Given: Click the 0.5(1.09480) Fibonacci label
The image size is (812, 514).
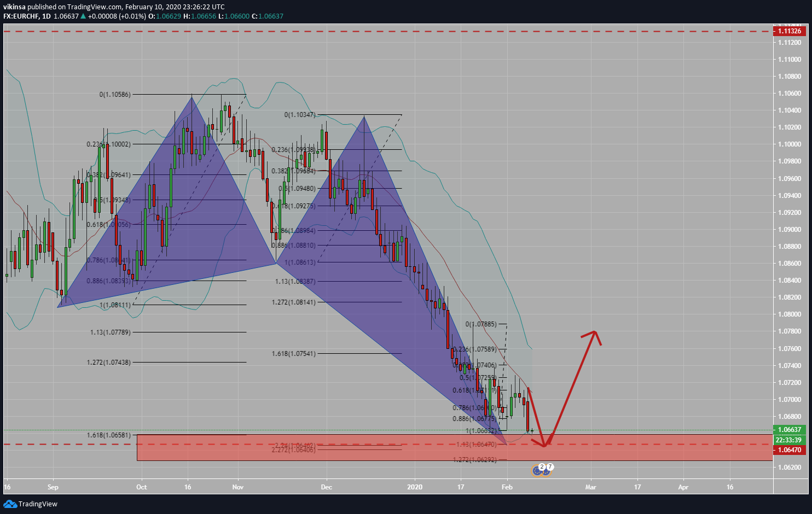Looking at the screenshot, I should click(x=297, y=188).
